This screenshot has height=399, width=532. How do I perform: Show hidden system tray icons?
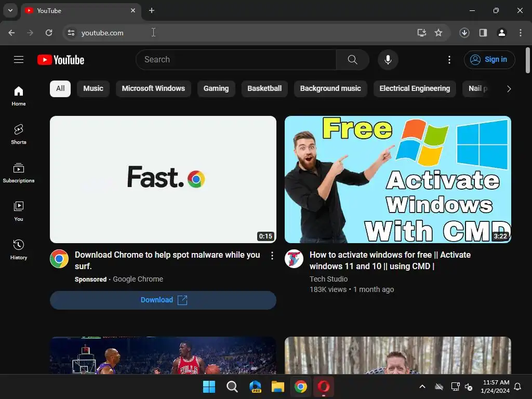tap(422, 387)
